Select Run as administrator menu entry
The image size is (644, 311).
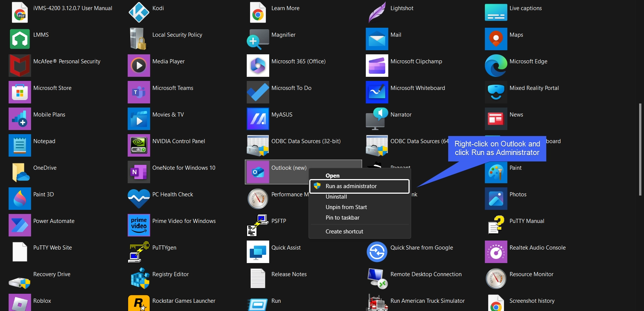[x=359, y=186]
